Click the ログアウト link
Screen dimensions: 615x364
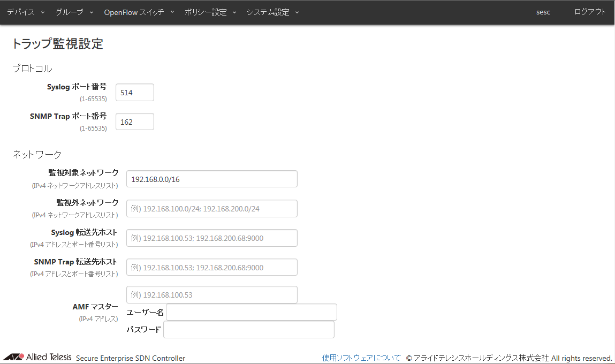[x=590, y=12]
